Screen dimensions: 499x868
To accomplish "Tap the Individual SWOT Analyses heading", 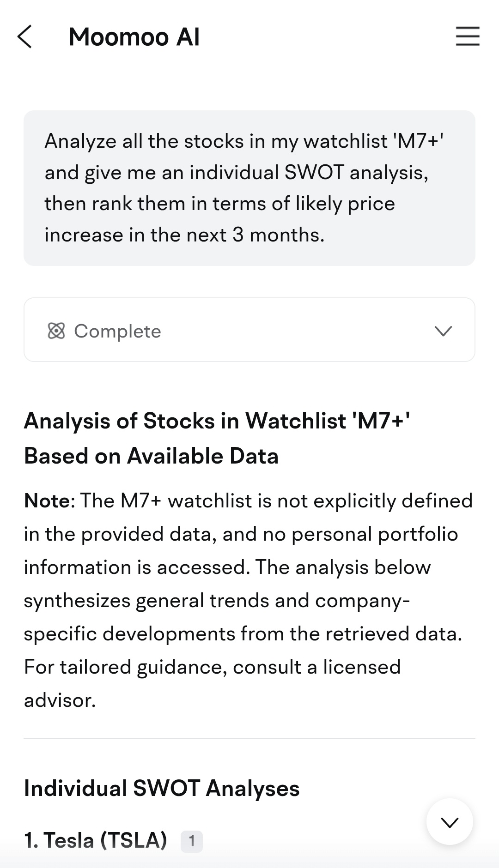I will 162,788.
